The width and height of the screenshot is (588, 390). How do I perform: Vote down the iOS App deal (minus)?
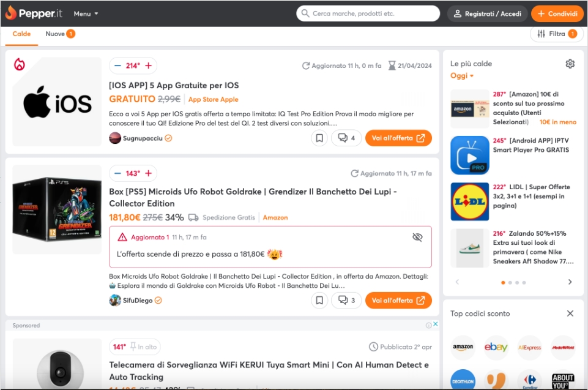tap(117, 66)
